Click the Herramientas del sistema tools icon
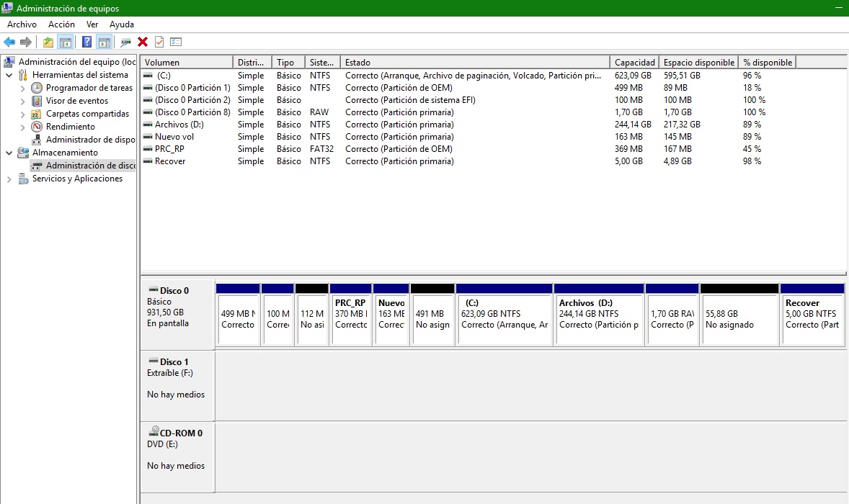This screenshot has height=504, width=849. (23, 75)
